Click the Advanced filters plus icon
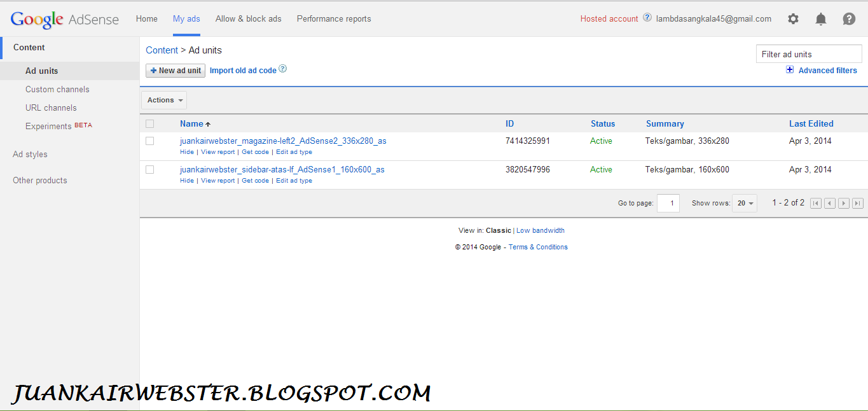 tap(790, 70)
